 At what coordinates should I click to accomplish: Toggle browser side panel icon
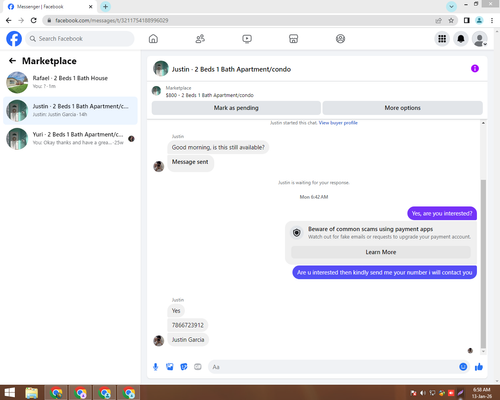pos(467,20)
